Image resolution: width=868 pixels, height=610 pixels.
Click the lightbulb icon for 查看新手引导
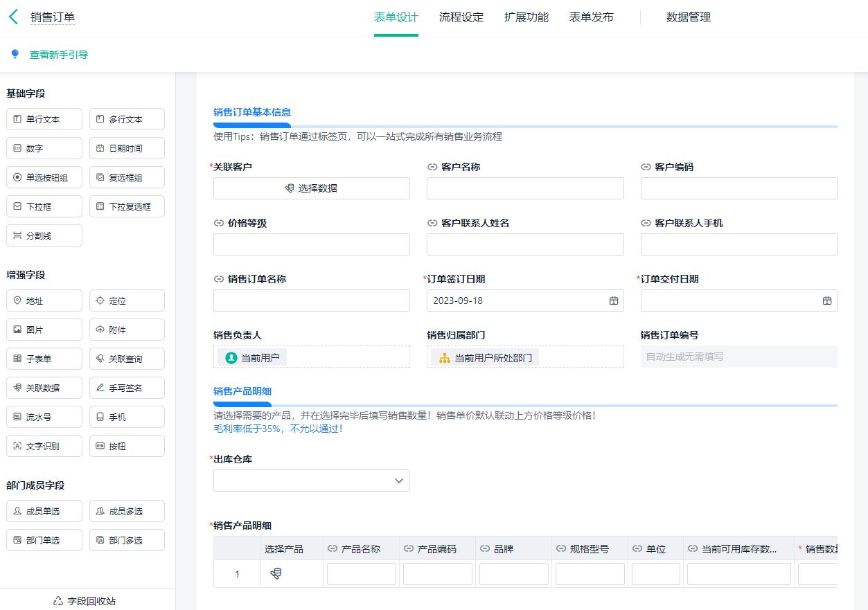pyautogui.click(x=15, y=54)
